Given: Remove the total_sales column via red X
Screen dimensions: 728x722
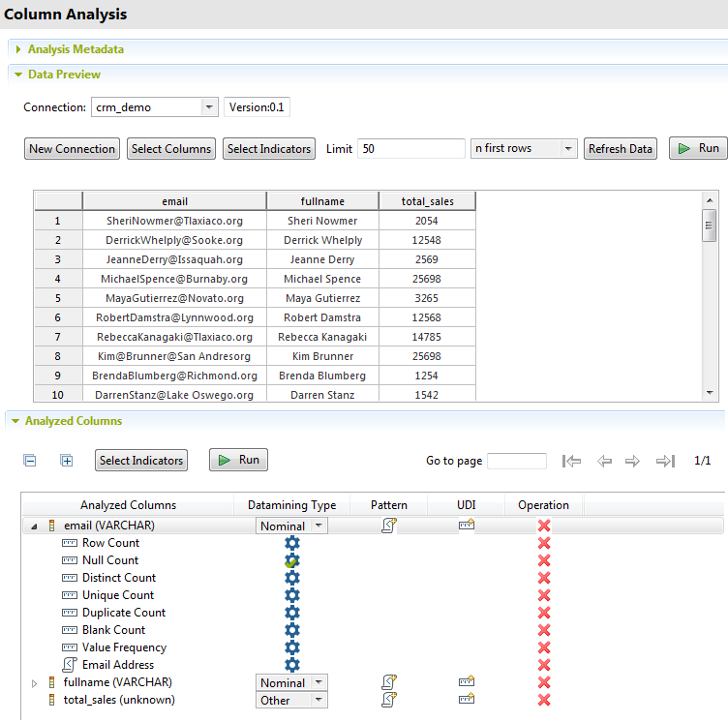Looking at the screenshot, I should 544,700.
